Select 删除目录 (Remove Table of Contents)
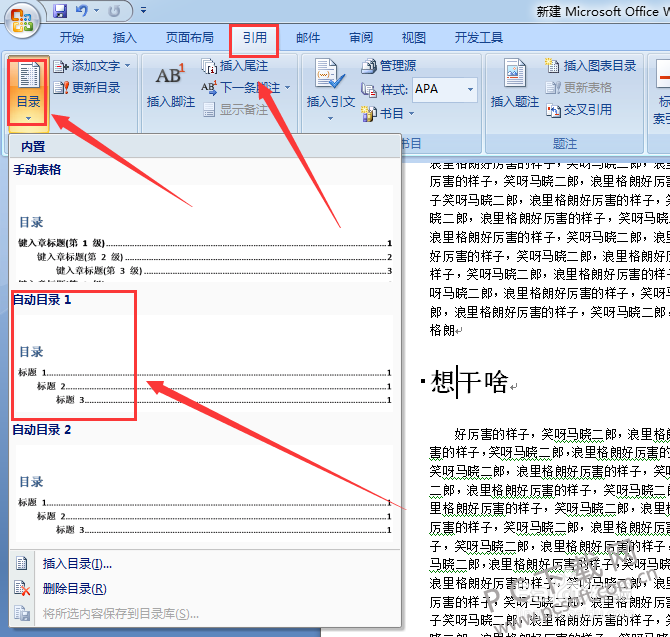This screenshot has width=670, height=637. click(74, 588)
